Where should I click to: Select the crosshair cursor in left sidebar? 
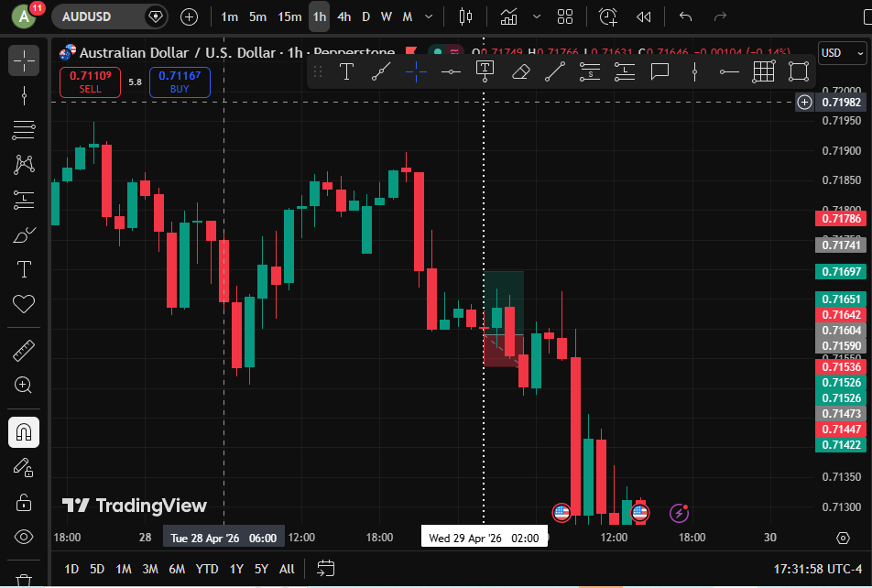tap(24, 60)
